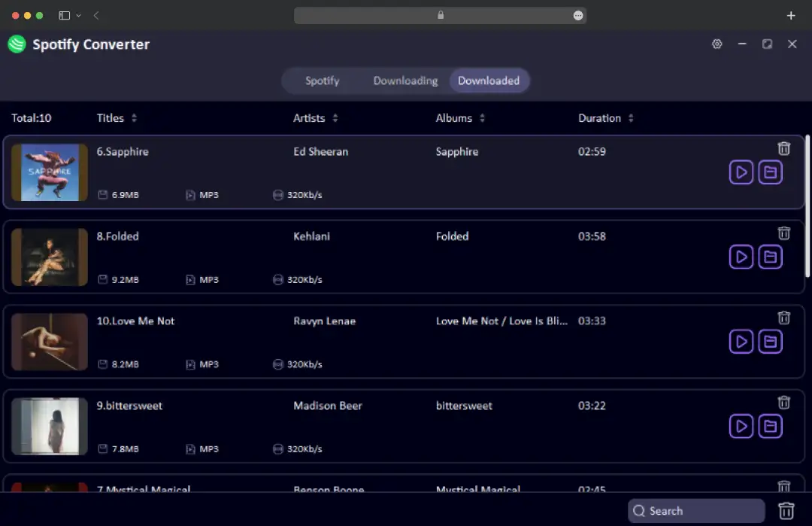Play the downloaded track "6.Sapphire"

click(741, 172)
